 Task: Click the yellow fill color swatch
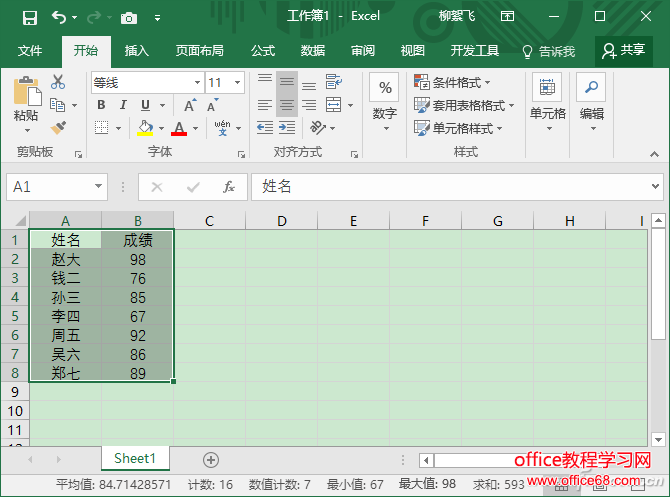(x=146, y=128)
